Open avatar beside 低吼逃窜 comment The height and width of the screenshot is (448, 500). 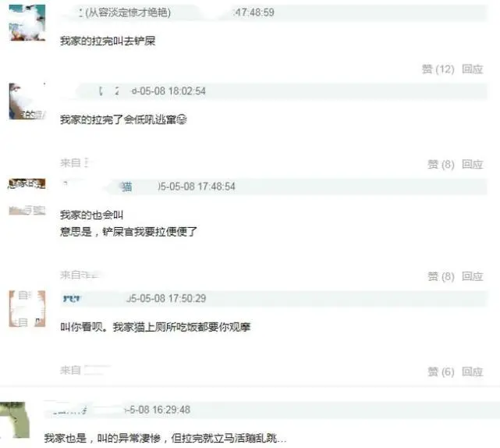tap(27, 101)
